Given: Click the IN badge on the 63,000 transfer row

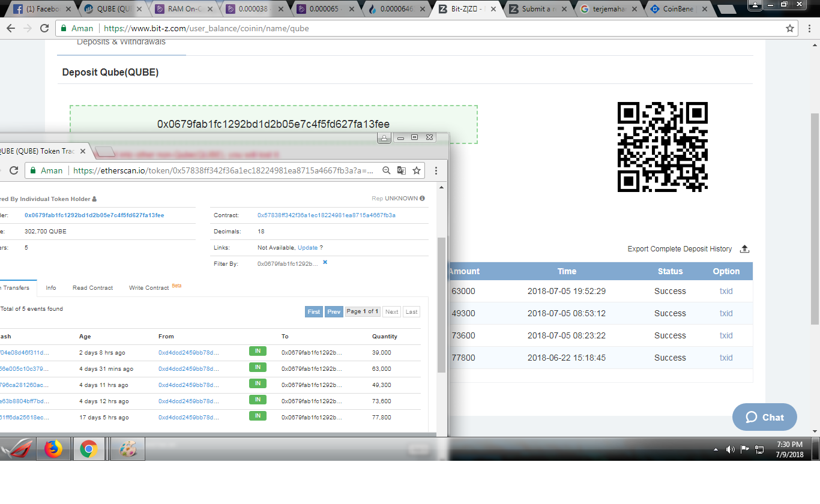Looking at the screenshot, I should point(258,367).
